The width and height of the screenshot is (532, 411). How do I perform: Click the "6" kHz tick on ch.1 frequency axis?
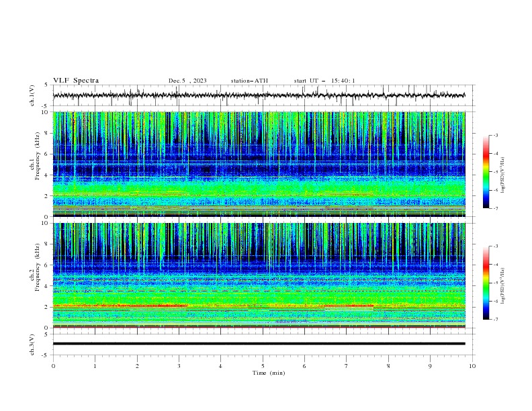[x=47, y=154]
